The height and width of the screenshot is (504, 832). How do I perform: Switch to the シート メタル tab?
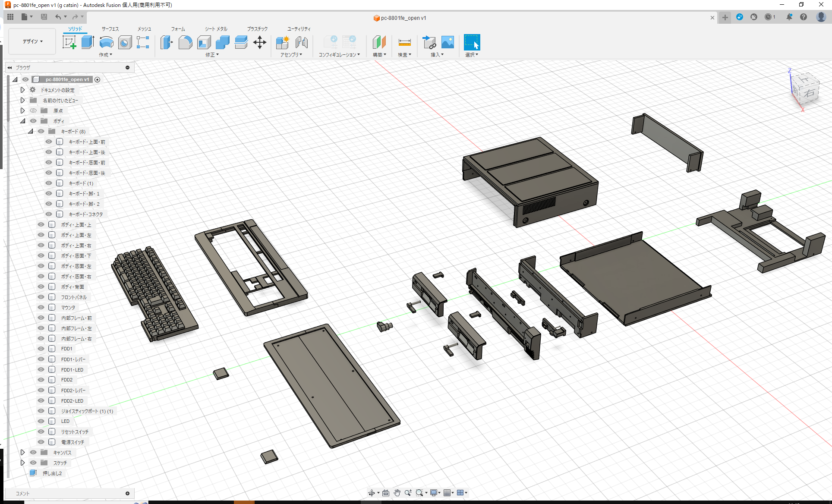[x=215, y=28]
